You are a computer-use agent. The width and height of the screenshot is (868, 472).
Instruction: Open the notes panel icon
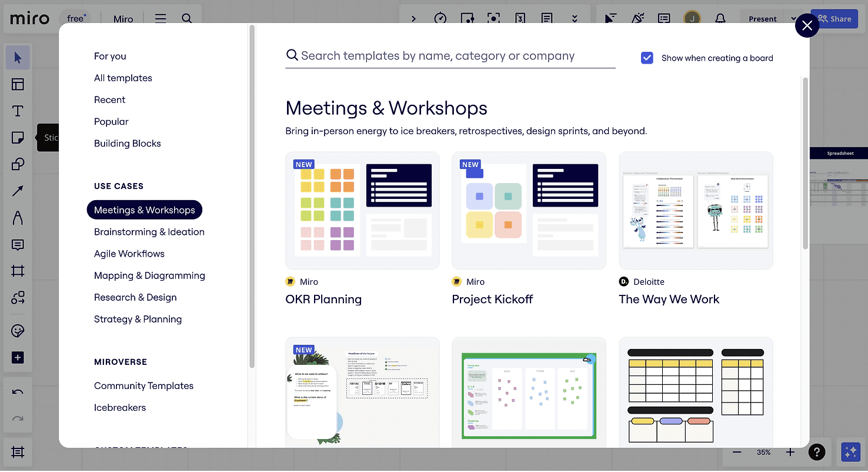pos(547,19)
